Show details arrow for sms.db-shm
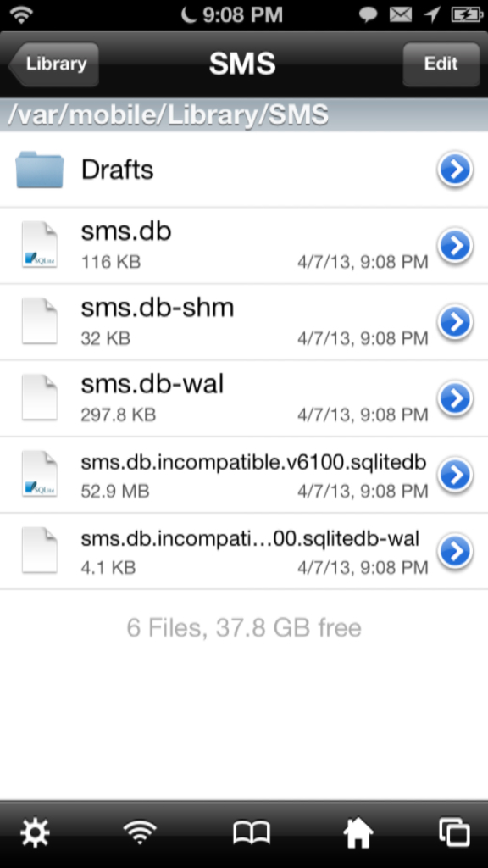Image resolution: width=488 pixels, height=868 pixels. (455, 321)
